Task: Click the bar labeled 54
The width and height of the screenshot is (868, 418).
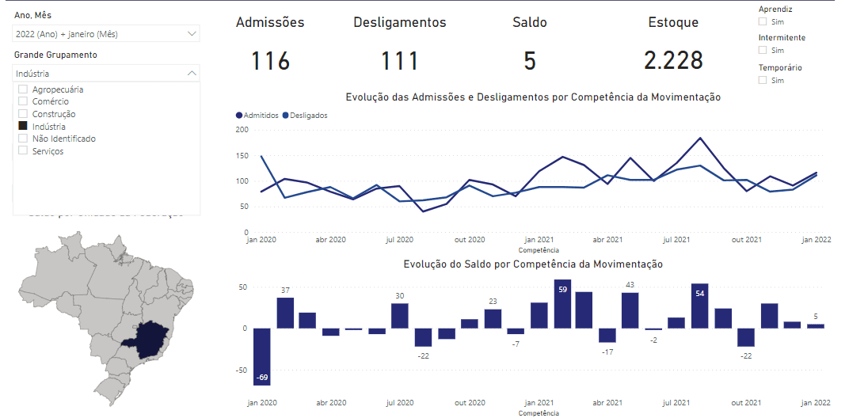Action: (699, 306)
